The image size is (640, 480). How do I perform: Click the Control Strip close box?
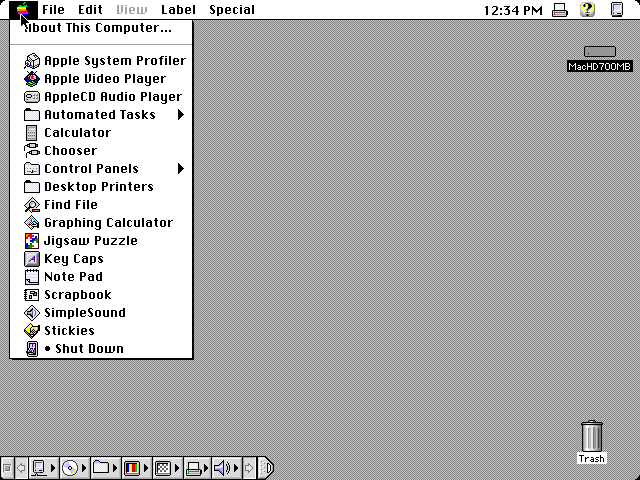click(7, 468)
